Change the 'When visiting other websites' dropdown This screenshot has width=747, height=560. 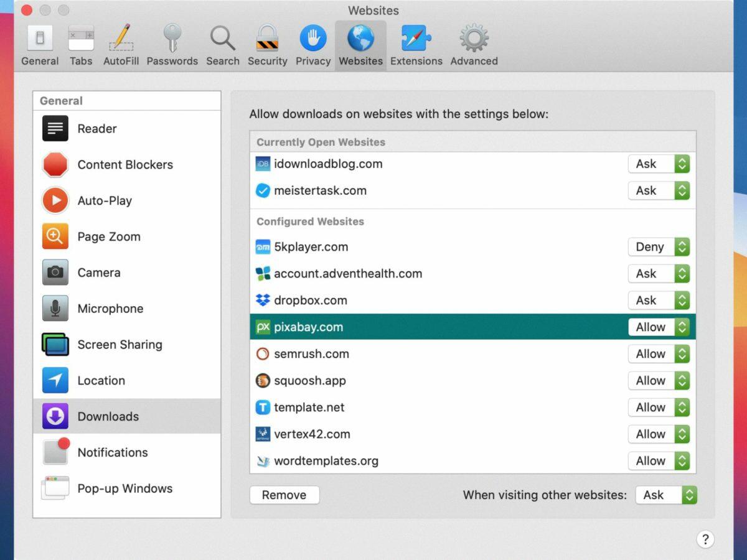tap(666, 495)
